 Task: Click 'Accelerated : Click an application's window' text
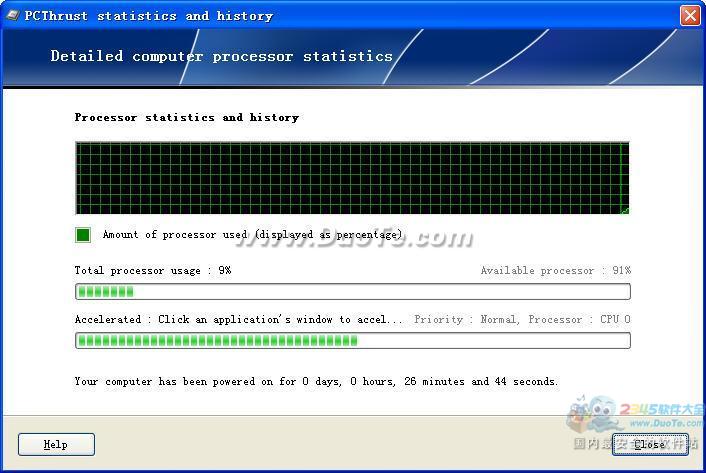pyautogui.click(x=239, y=320)
